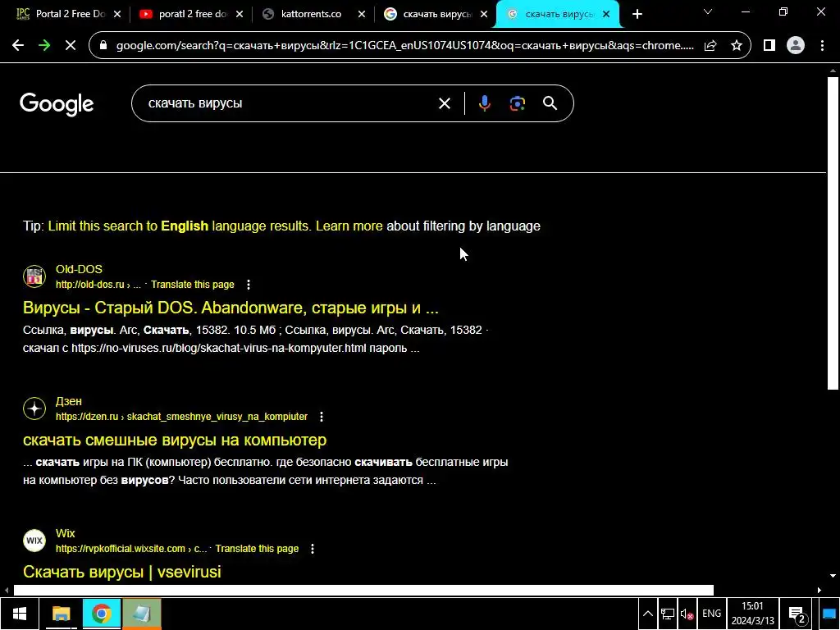The width and height of the screenshot is (840, 630).
Task: Open the clock showing 15:01
Action: [753, 614]
